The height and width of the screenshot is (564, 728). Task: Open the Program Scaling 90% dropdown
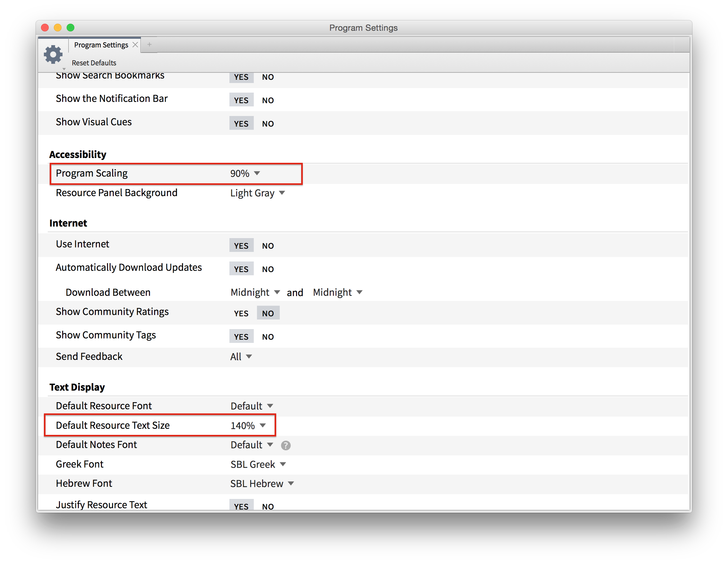coord(245,173)
